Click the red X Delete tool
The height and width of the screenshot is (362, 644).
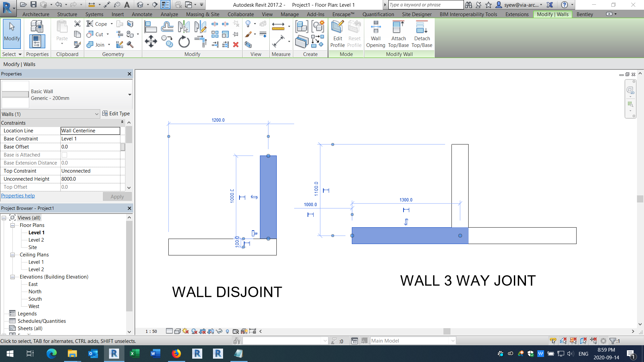(236, 45)
